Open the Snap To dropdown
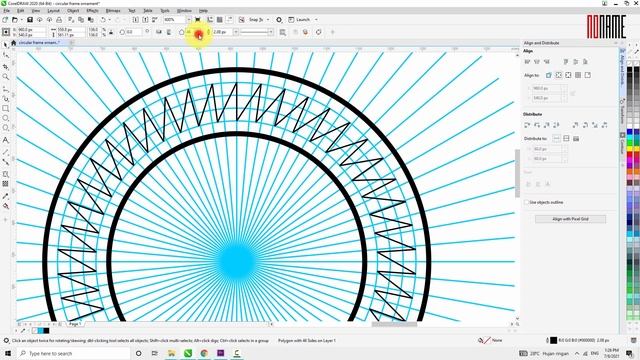This screenshot has width=640, height=360. (x=268, y=20)
